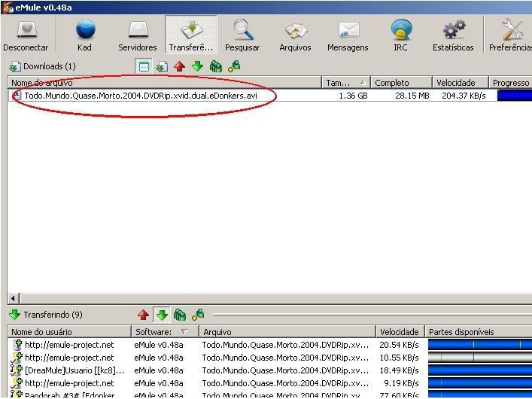Sort downloads by Progresso column

click(510, 83)
